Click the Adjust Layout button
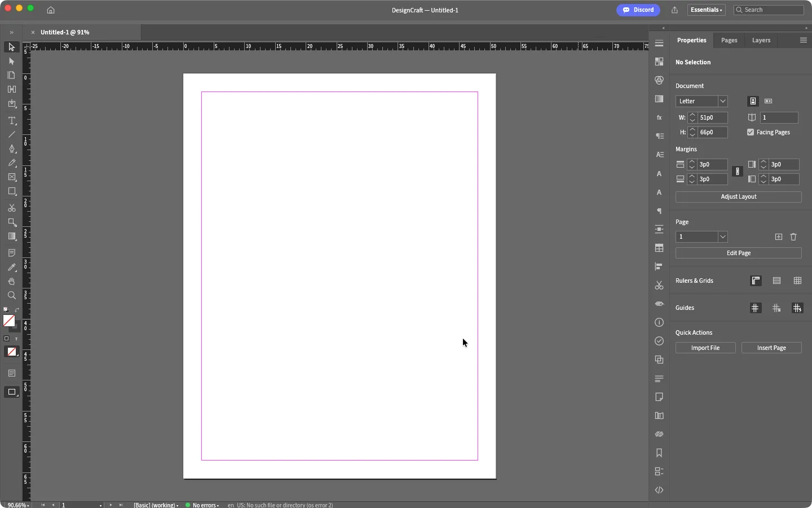 pos(739,197)
